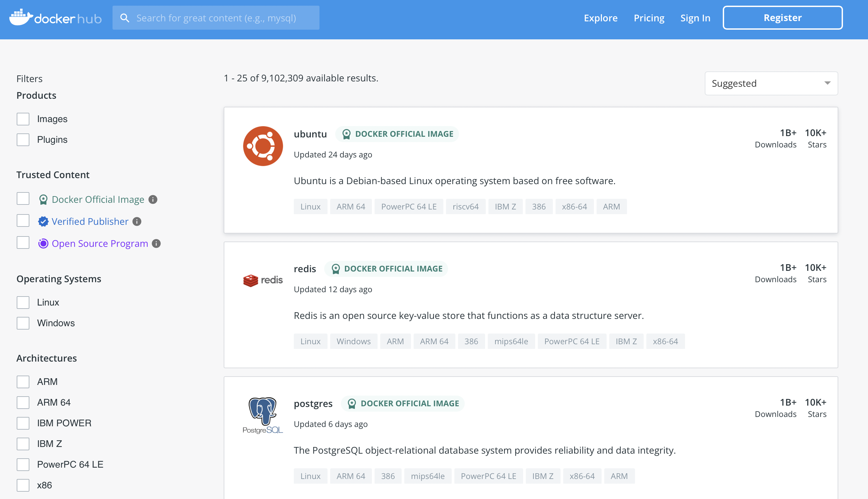The width and height of the screenshot is (868, 499).
Task: Go to the Pricing page
Action: pos(649,18)
